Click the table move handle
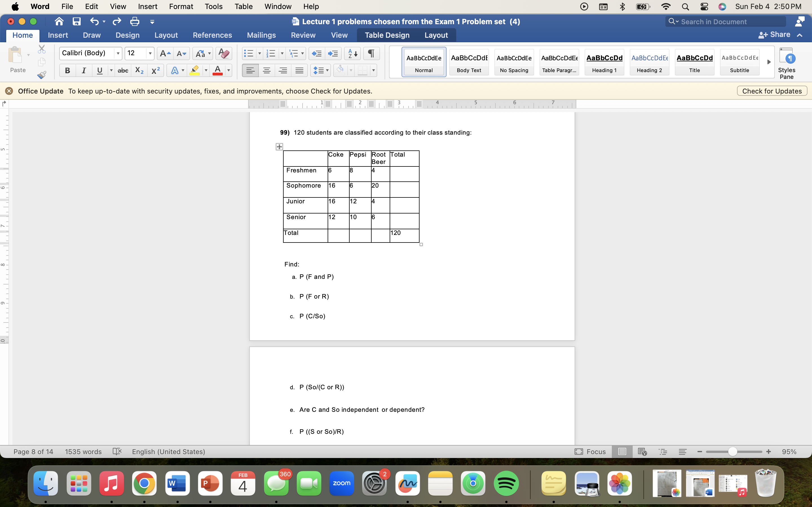812x507 pixels. click(x=279, y=147)
